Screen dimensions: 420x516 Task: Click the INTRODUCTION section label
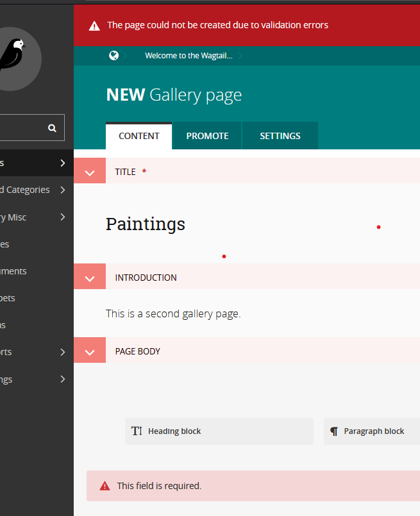(146, 278)
